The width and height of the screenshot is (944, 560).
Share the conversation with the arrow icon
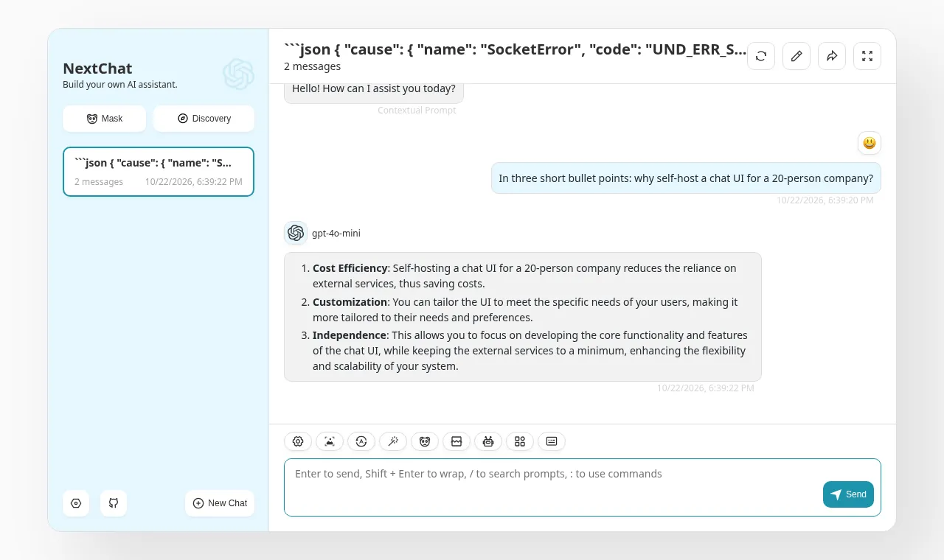(x=832, y=56)
